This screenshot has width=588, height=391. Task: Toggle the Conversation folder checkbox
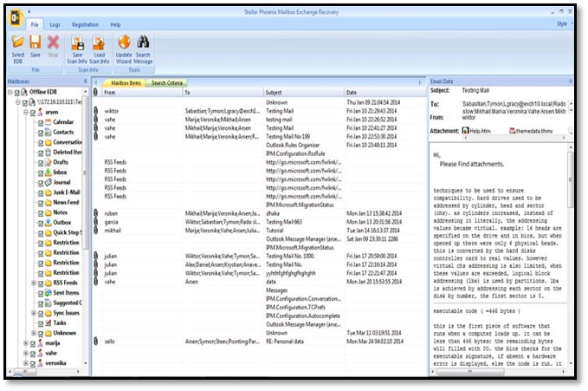(41, 143)
